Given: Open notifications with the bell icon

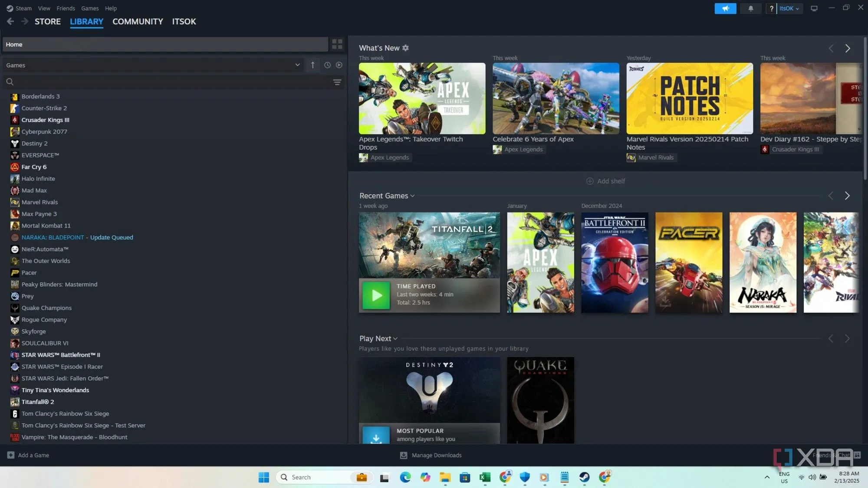Looking at the screenshot, I should click(750, 8).
